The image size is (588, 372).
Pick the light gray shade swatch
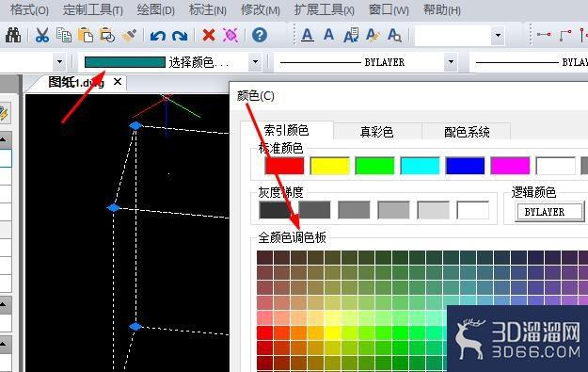pyautogui.click(x=433, y=210)
